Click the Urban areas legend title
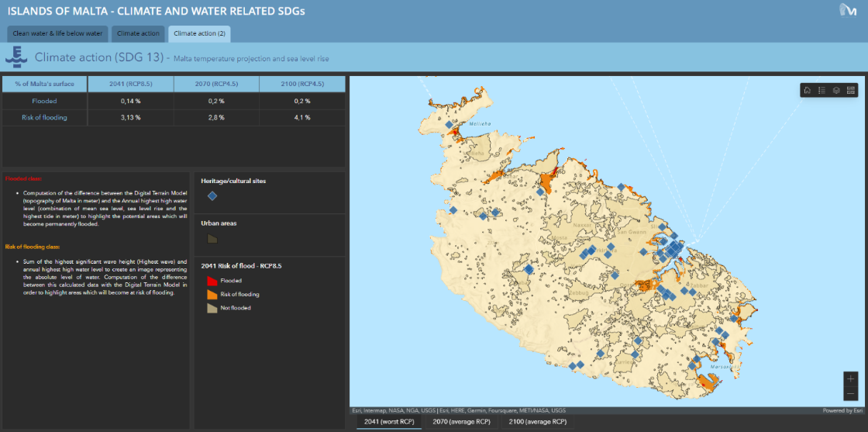868x432 pixels. [x=219, y=223]
